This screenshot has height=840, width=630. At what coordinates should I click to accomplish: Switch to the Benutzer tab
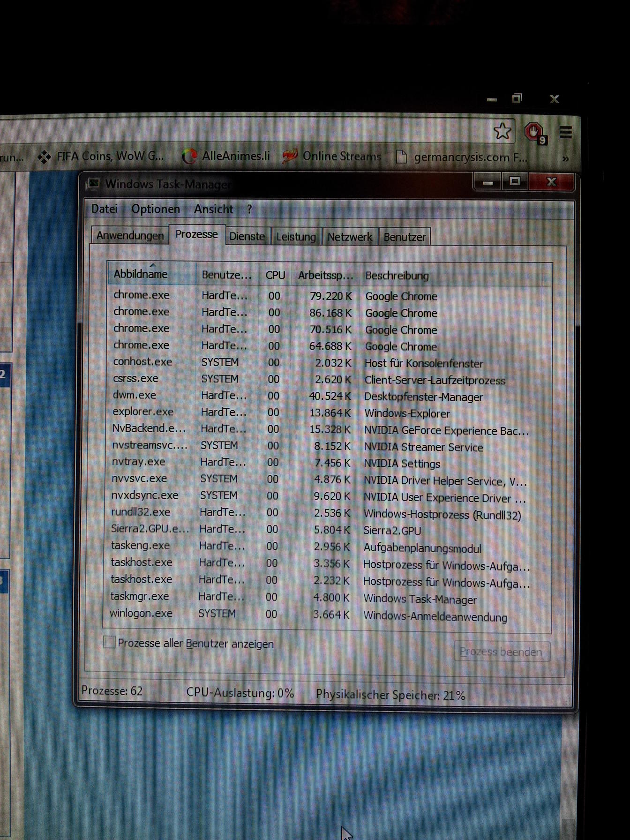pyautogui.click(x=405, y=237)
